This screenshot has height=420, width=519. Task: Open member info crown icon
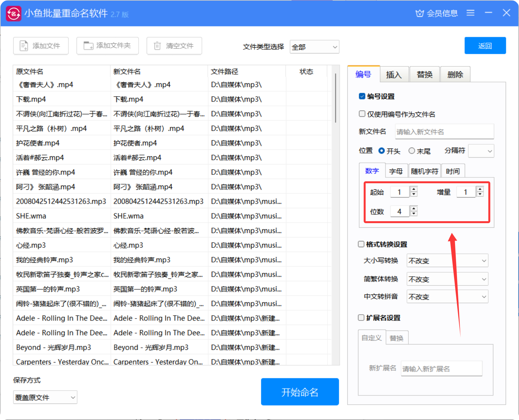tap(420, 13)
